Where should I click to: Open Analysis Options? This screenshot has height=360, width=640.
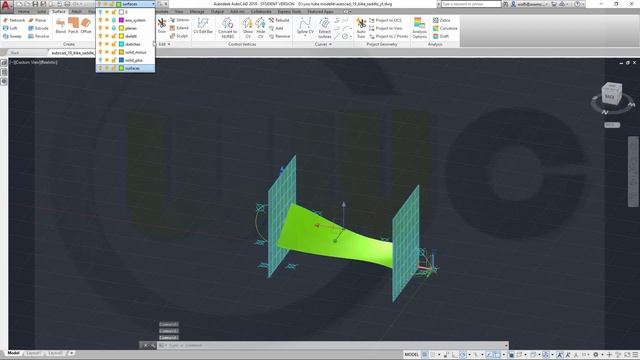[x=419, y=28]
